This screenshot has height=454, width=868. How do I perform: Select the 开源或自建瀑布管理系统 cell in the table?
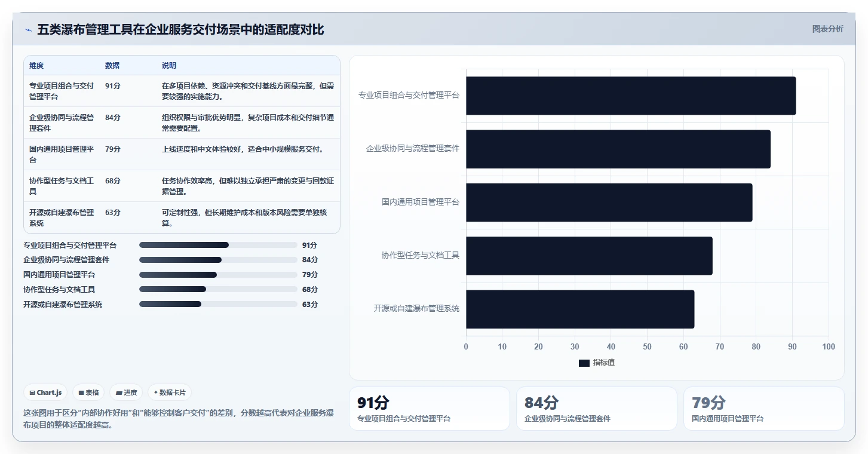62,217
